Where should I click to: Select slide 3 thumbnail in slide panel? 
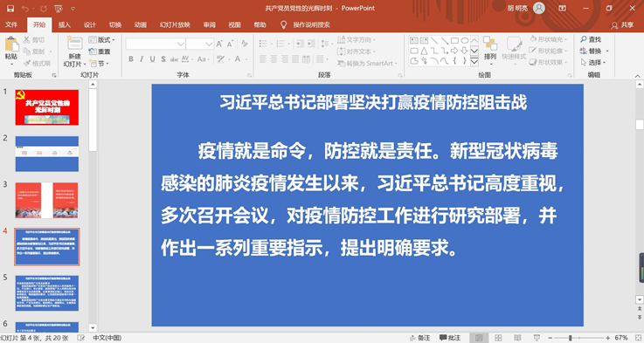[x=47, y=200]
